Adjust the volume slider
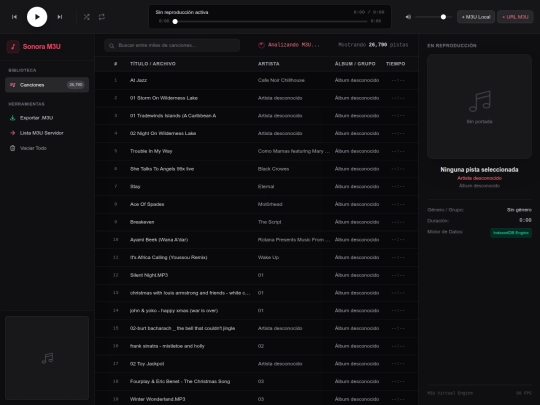 click(x=433, y=17)
